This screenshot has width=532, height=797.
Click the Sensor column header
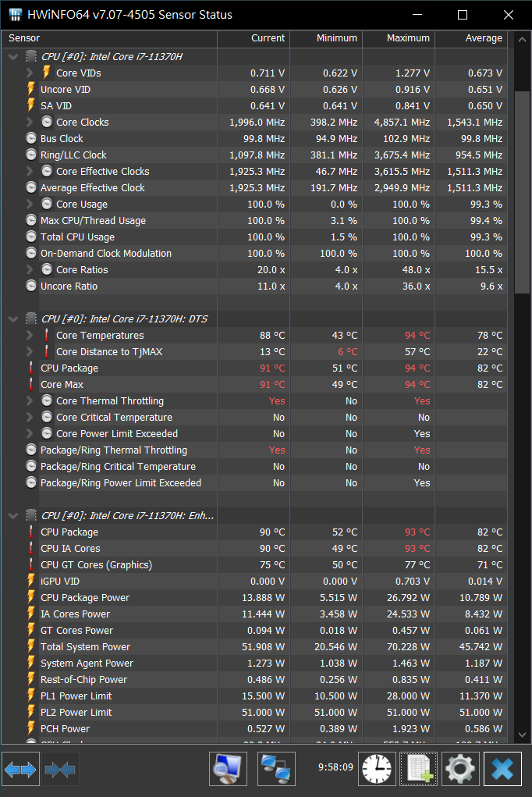click(109, 38)
